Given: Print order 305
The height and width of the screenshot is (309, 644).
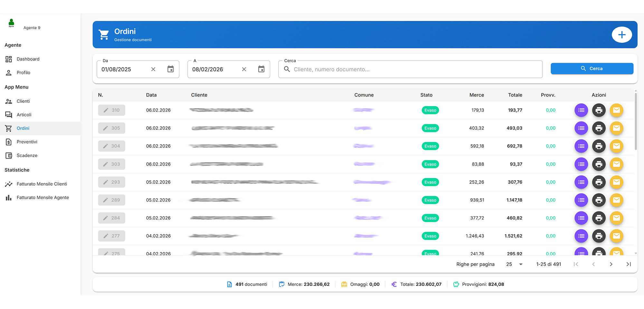Looking at the screenshot, I should pos(599,128).
